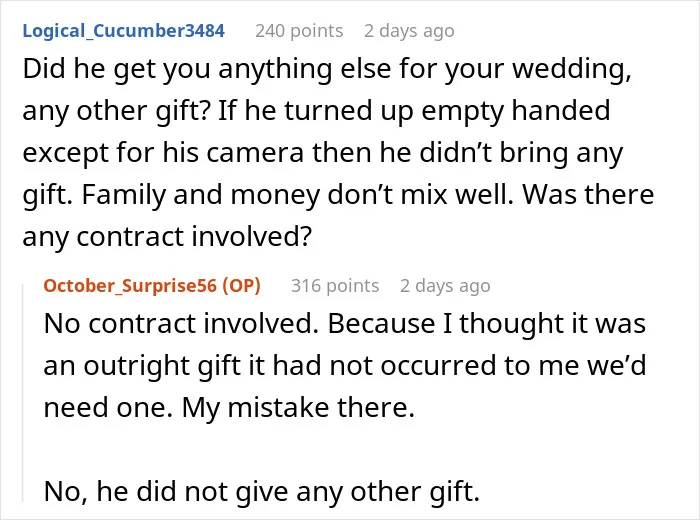Click the sentence 'My mistake there.'
The image size is (700, 520).
click(x=298, y=408)
